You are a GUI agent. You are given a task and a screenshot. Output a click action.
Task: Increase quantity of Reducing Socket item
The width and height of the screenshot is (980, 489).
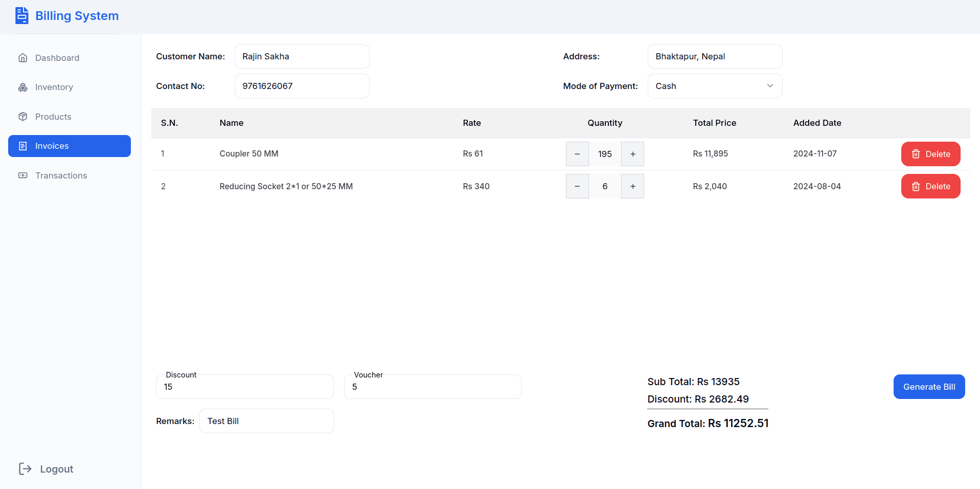tap(632, 186)
